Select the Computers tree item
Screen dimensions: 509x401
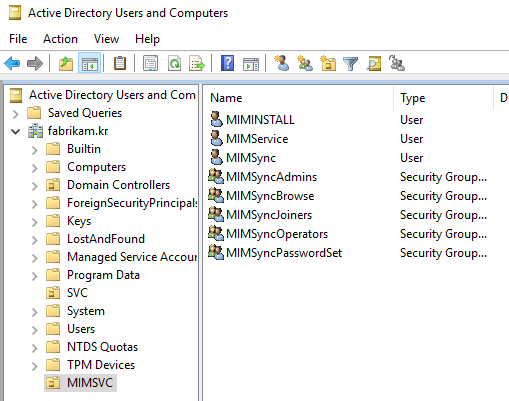[96, 167]
